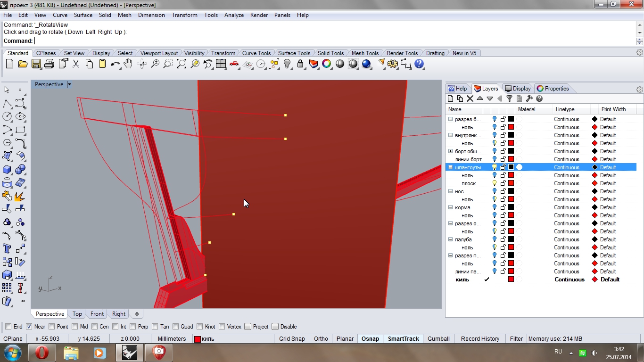Toggle visibility bulb of шпангоуты layer

(495, 167)
